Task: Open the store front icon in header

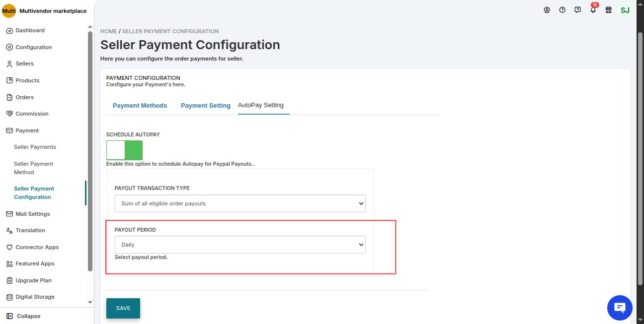Action: click(608, 10)
